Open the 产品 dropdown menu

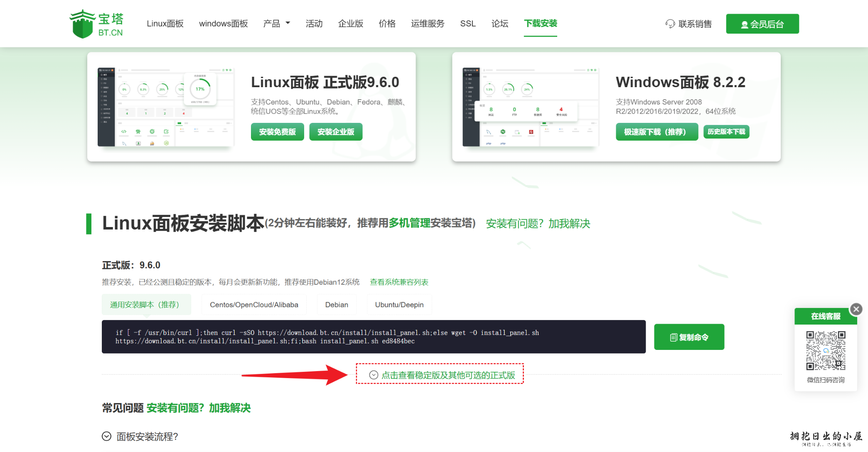tap(276, 24)
